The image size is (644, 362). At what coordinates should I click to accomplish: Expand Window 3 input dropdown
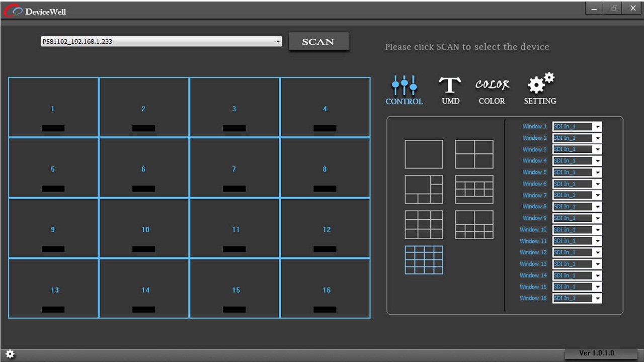[x=577, y=149]
